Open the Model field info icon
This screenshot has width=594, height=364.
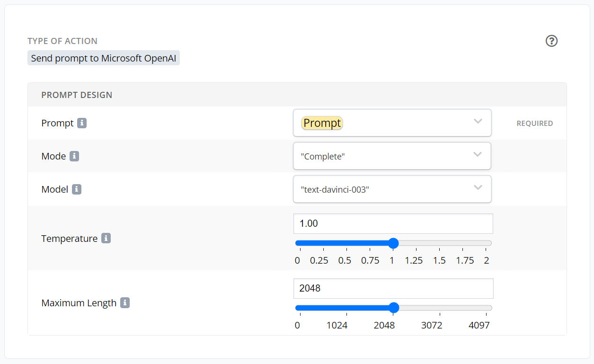[x=77, y=189]
